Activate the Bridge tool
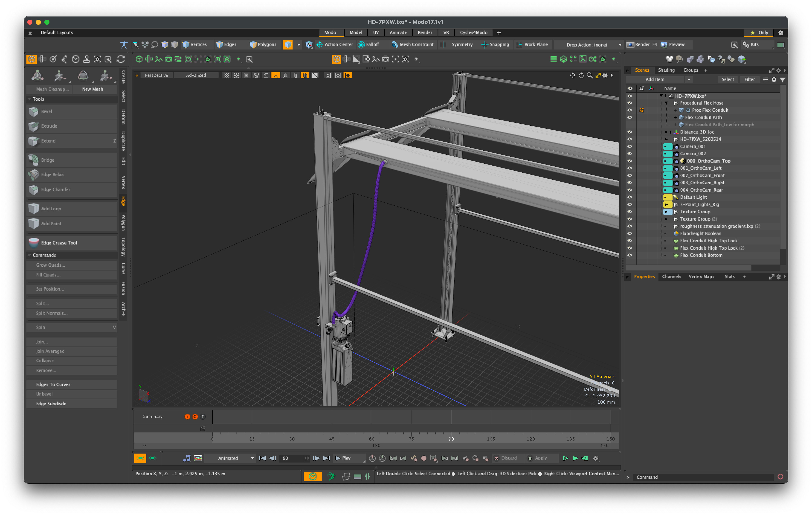This screenshot has height=515, width=812. point(72,160)
